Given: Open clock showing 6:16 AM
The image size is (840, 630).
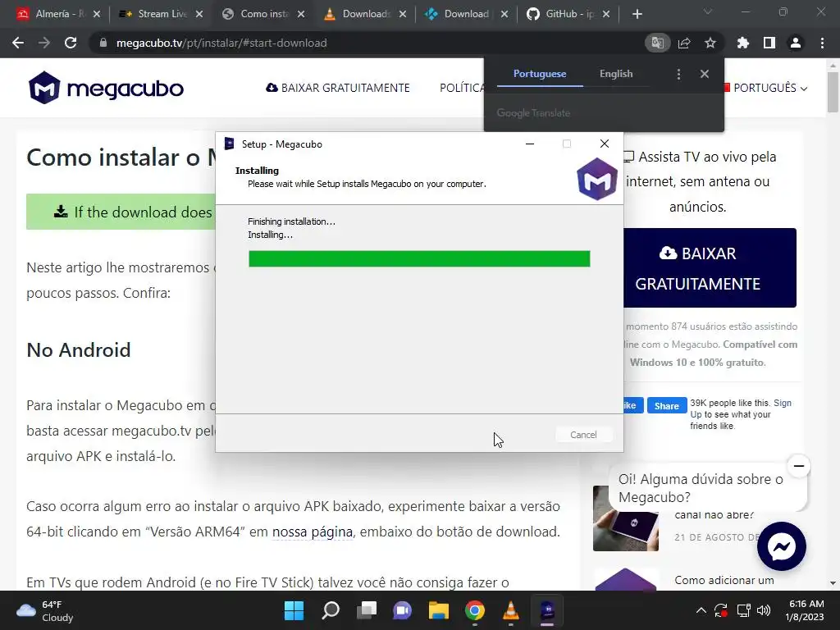Looking at the screenshot, I should pos(805,610).
